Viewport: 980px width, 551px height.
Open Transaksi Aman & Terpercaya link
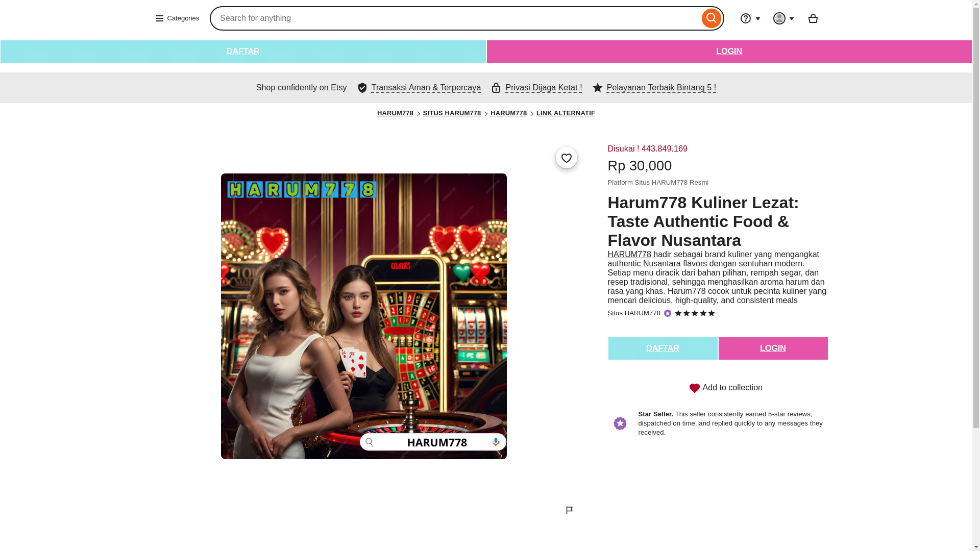[426, 88]
